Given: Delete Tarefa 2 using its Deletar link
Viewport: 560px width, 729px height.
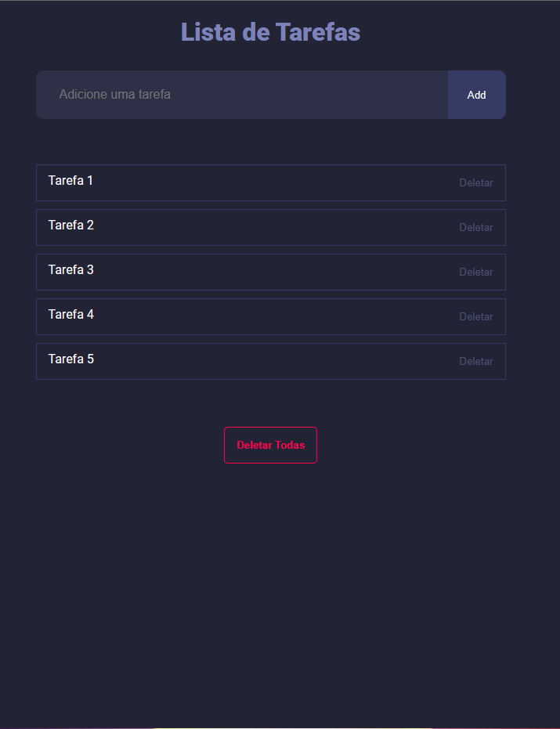Looking at the screenshot, I should point(476,227).
